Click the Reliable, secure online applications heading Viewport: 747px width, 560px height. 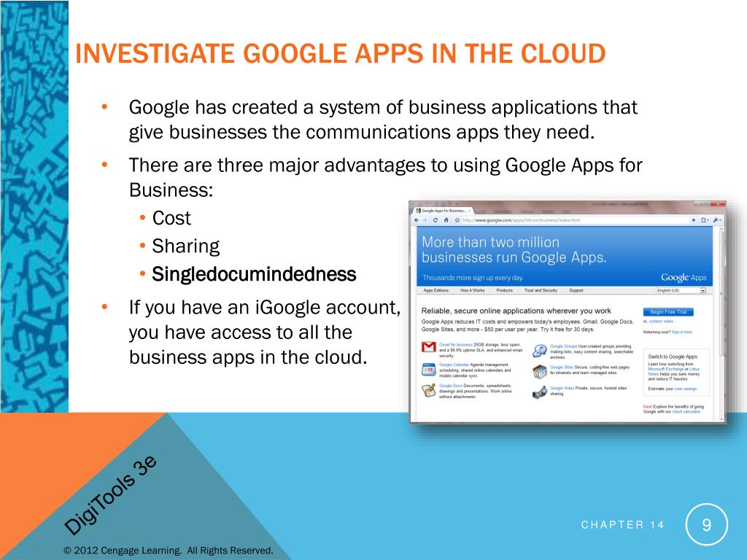(516, 311)
